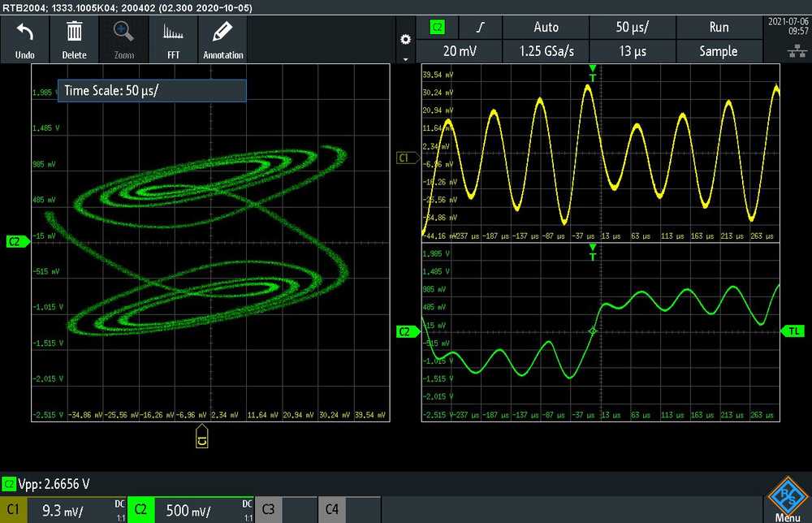812x523 pixels.
Task: Select the Vpp: 2.6656 V measurement
Action: tap(54, 484)
